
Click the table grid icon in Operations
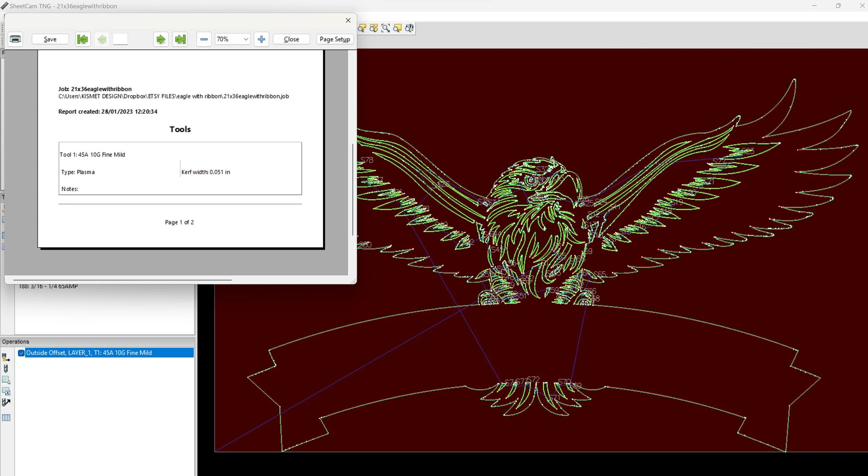pyautogui.click(x=6, y=418)
